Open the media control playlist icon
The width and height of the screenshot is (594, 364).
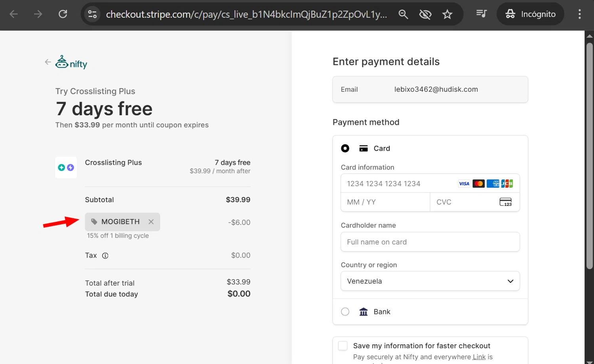(x=481, y=14)
